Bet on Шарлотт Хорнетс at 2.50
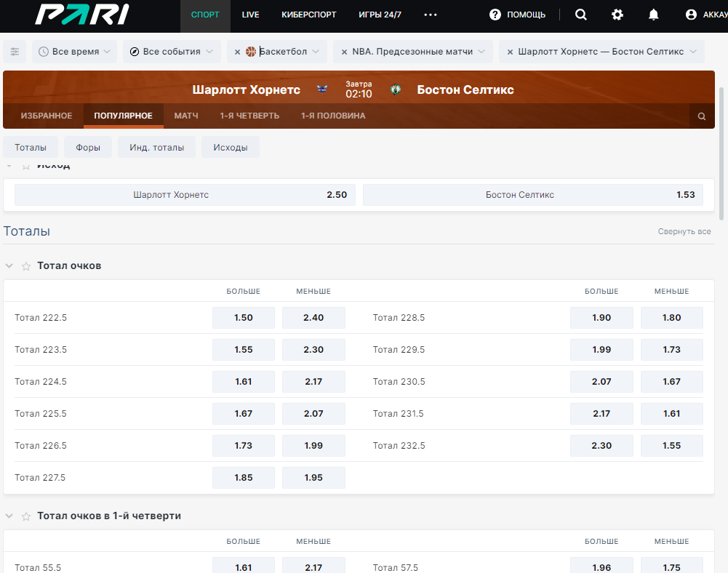Image resolution: width=728 pixels, height=573 pixels. [x=185, y=195]
